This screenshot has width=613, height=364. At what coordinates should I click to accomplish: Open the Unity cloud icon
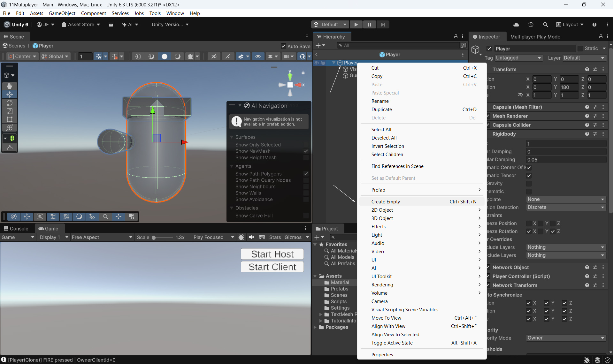516,25
